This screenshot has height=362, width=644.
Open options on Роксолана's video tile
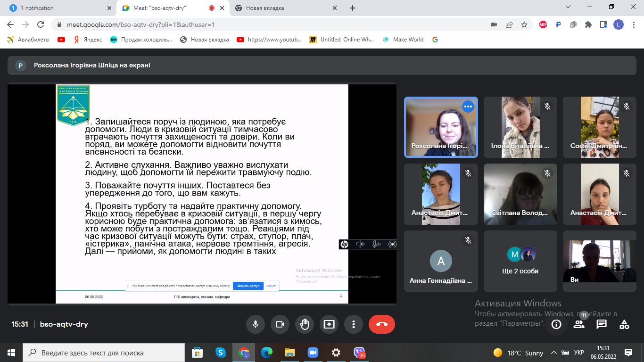tap(468, 107)
